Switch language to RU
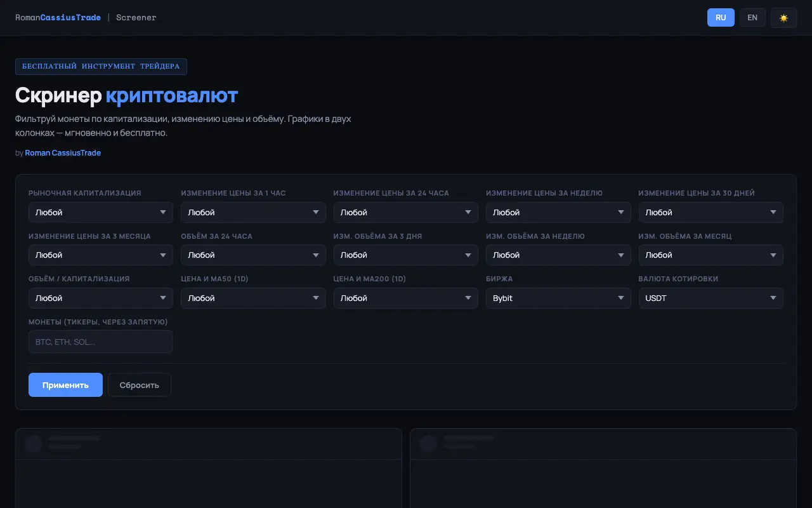 [721, 18]
